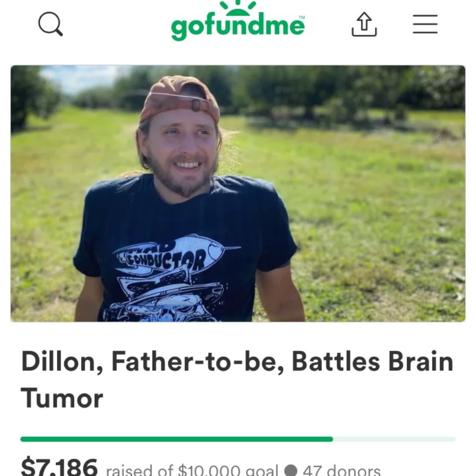Open the hamburger menu icon
The width and height of the screenshot is (476, 476).
pyautogui.click(x=425, y=24)
